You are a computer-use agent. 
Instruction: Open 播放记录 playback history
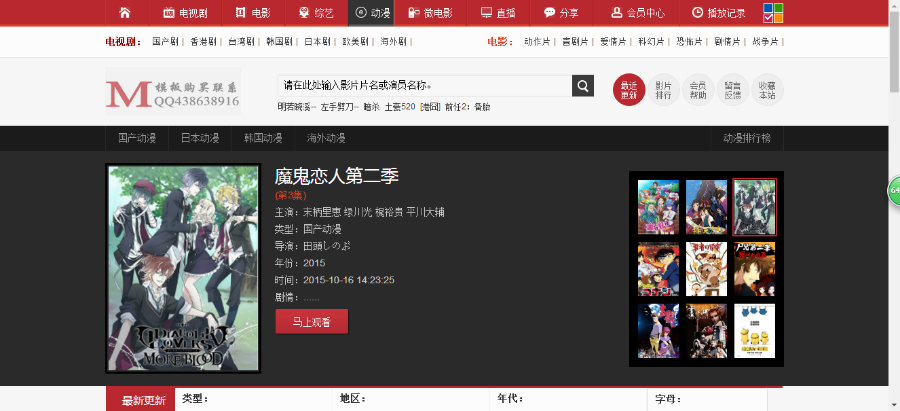point(719,13)
